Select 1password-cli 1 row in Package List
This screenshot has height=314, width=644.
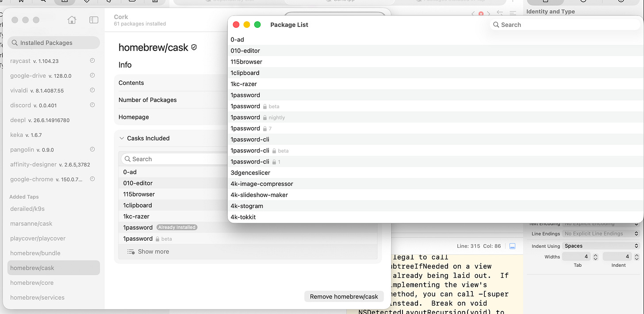(436, 162)
